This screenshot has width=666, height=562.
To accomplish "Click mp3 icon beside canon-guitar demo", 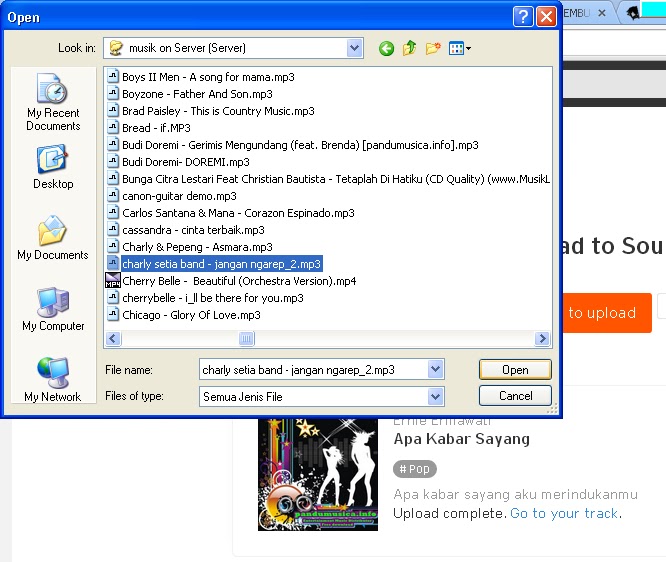I will pyautogui.click(x=113, y=195).
